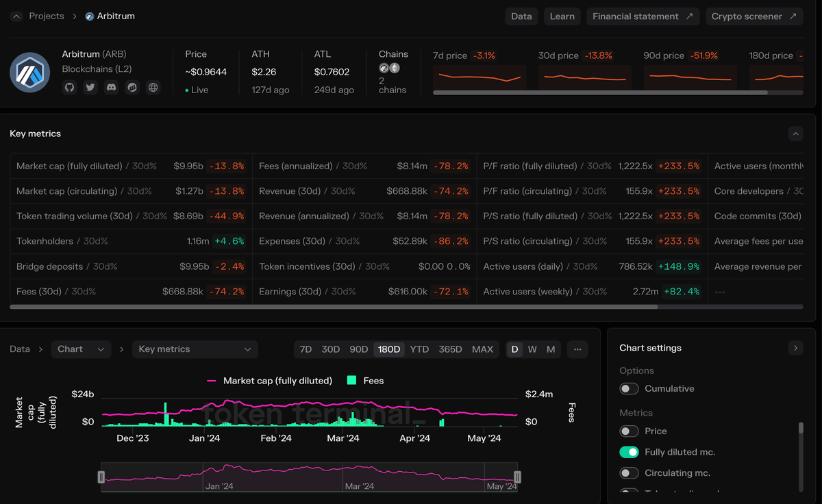
Task: Open the Key metrics dropdown selector
Action: point(195,349)
